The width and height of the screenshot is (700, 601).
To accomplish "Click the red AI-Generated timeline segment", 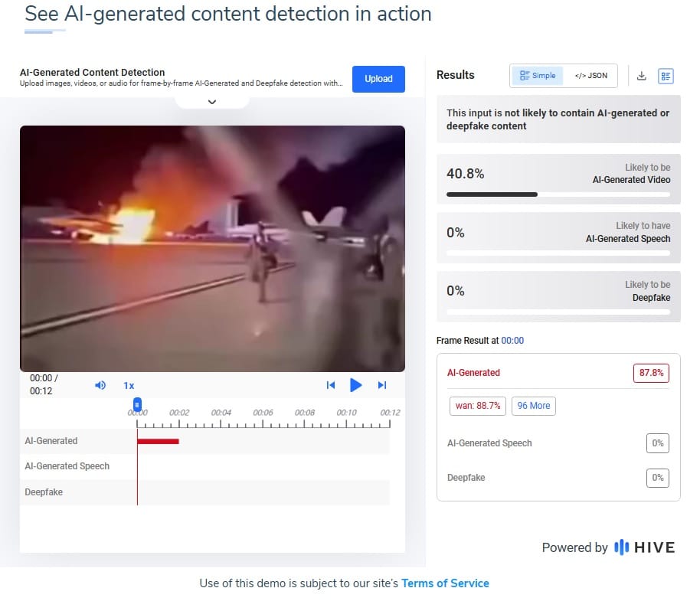I will click(158, 441).
